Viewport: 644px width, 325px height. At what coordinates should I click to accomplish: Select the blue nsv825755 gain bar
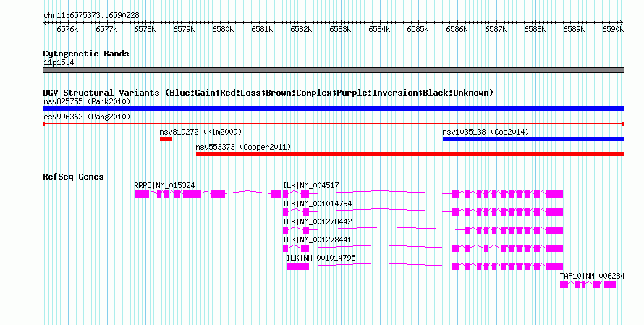333,109
